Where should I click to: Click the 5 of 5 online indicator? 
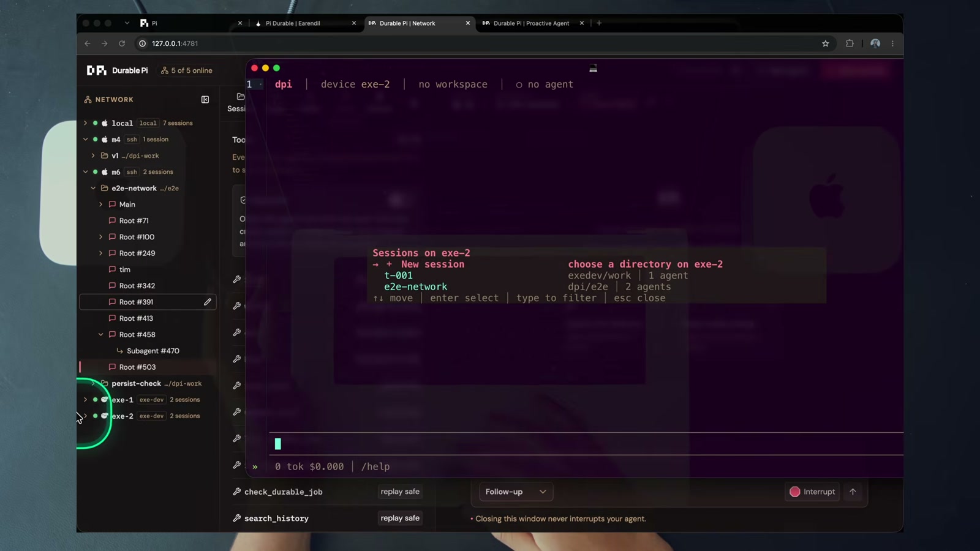(x=187, y=70)
